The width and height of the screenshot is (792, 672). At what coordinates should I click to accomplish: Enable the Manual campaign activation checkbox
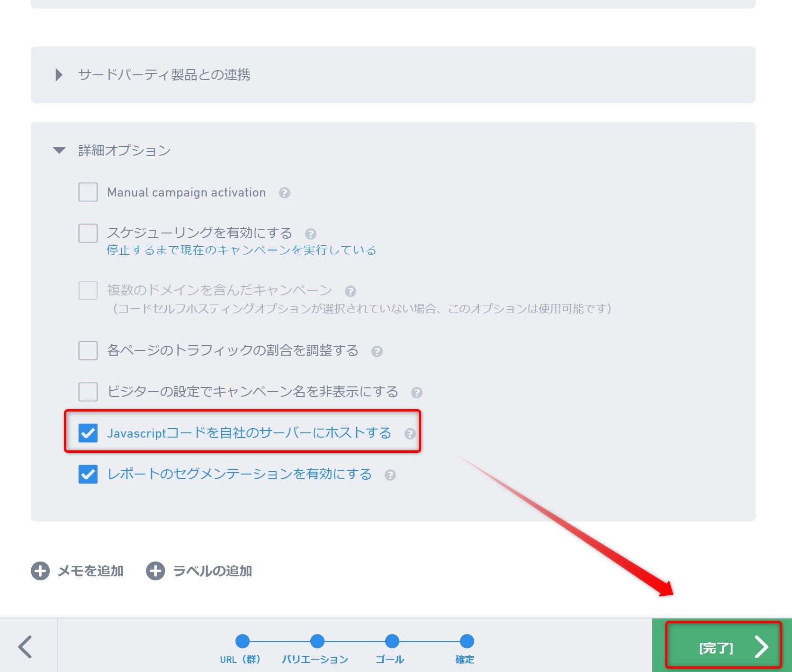point(88,192)
